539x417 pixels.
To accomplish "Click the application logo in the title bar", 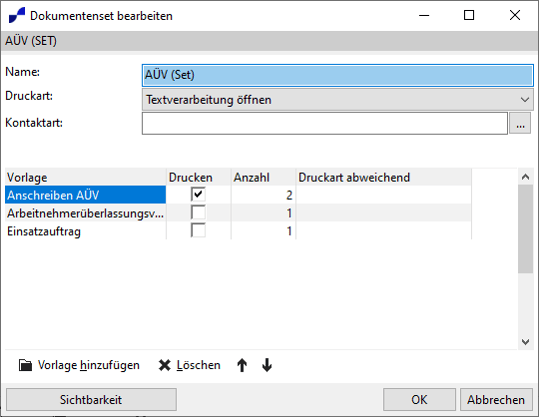I will [16, 15].
